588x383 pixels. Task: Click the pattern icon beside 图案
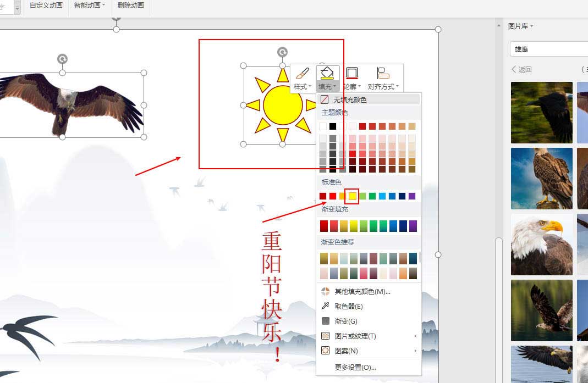(x=326, y=351)
